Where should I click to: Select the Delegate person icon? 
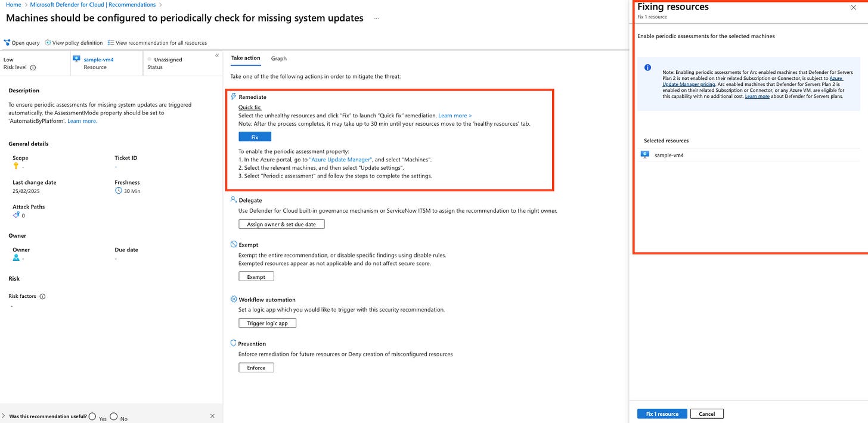232,200
